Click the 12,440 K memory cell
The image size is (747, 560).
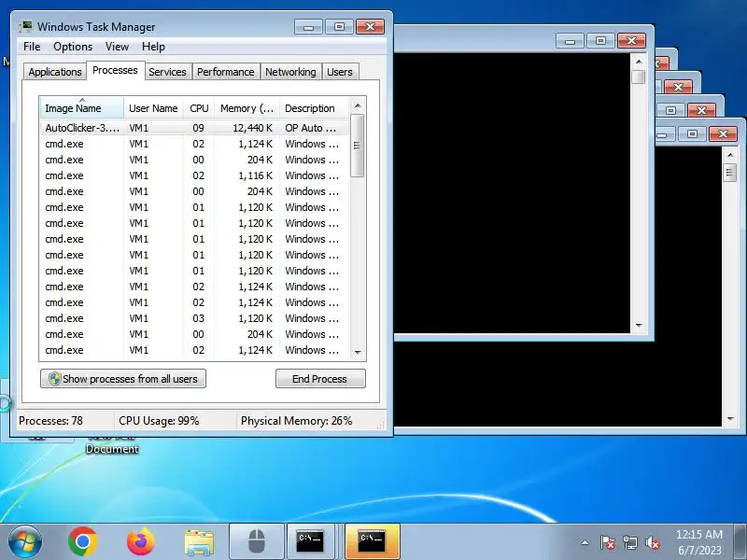pos(252,128)
